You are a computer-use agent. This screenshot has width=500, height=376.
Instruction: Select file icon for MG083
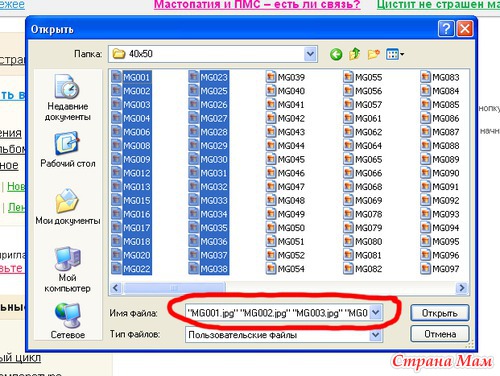[426, 77]
